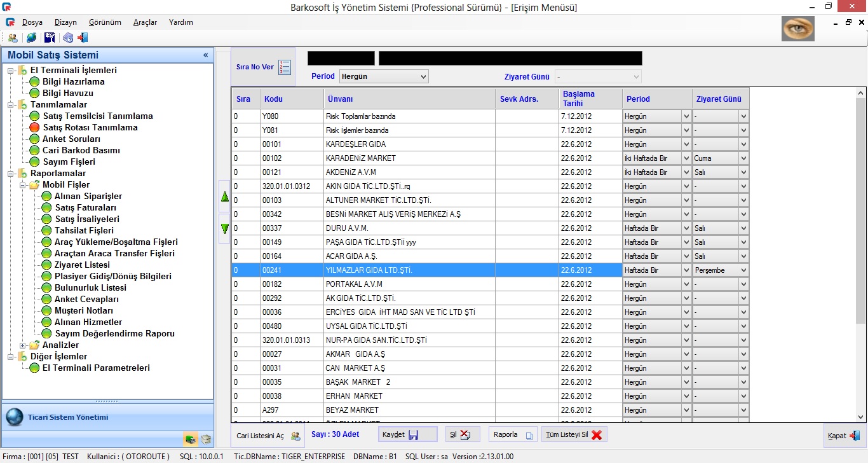Click the green node icon of Anket Soruları
868x463 pixels.
34,139
